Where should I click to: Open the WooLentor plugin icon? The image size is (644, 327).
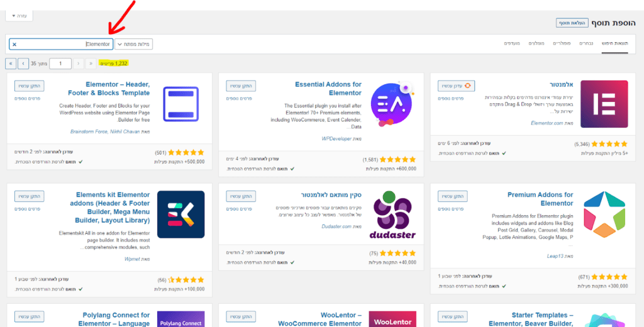pos(392,319)
